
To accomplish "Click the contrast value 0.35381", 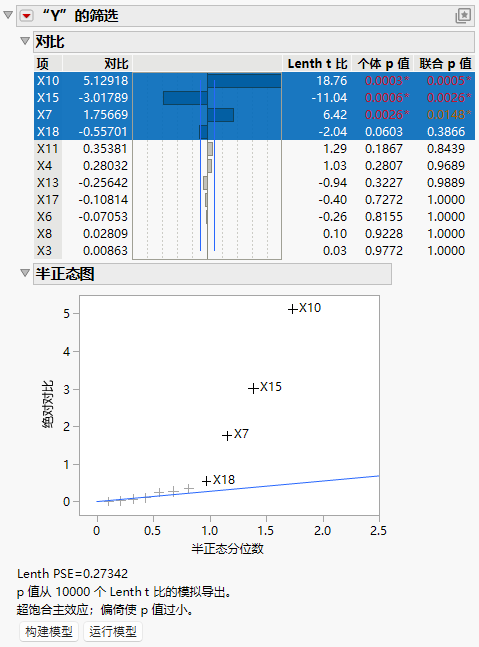I will click(106, 149).
